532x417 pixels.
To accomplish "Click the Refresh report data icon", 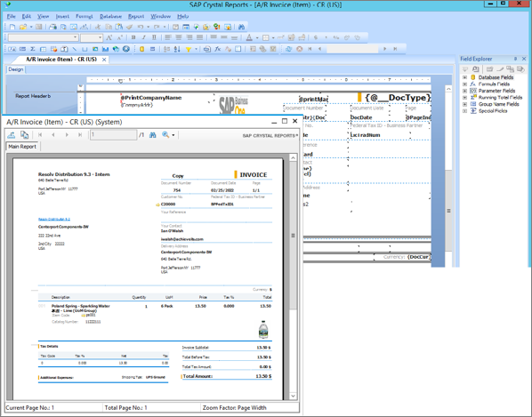I will coord(289,49).
